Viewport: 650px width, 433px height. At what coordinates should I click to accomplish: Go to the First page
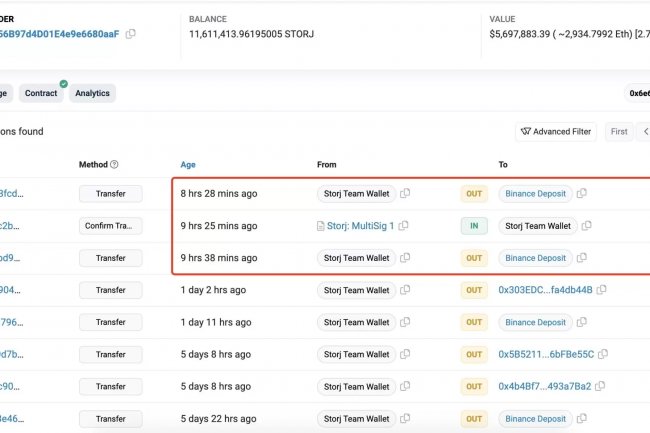(x=619, y=131)
